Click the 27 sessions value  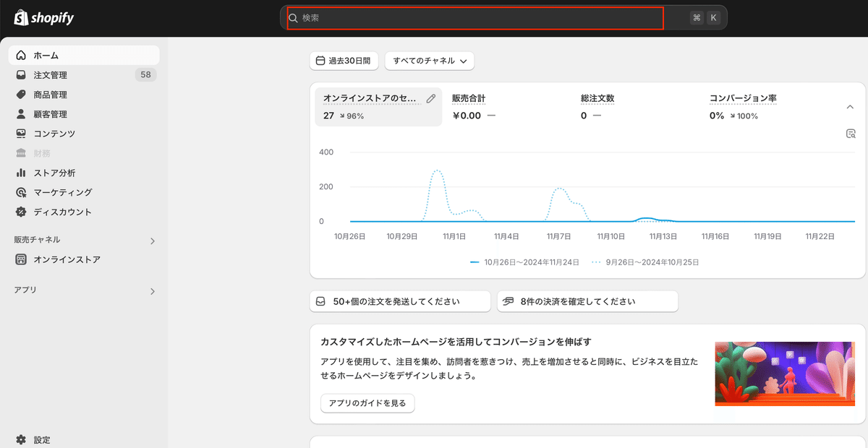tap(328, 116)
